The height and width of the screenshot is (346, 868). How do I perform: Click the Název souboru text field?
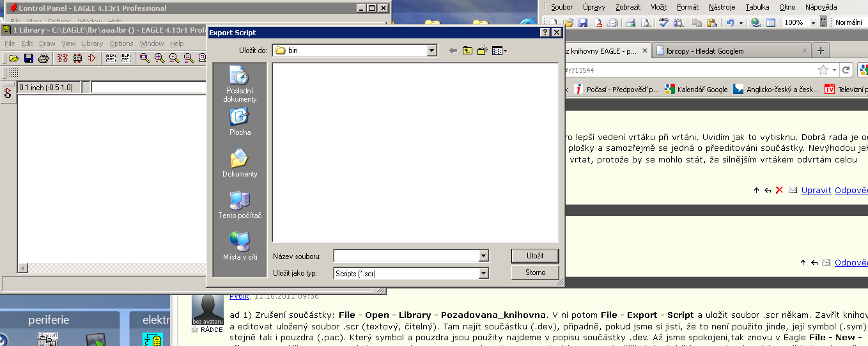406,256
